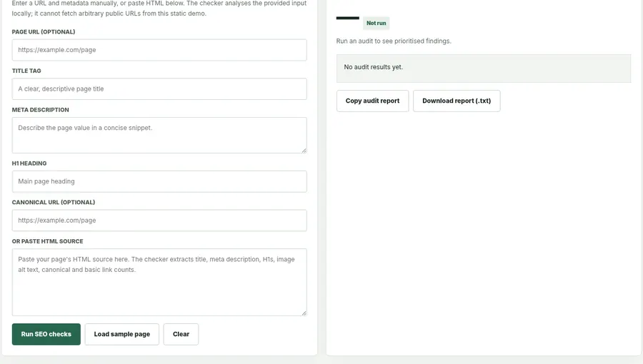Image resolution: width=643 pixels, height=364 pixels.
Task: Click the 'OR PASTE HTML SOURCE' label
Action: [x=48, y=241]
